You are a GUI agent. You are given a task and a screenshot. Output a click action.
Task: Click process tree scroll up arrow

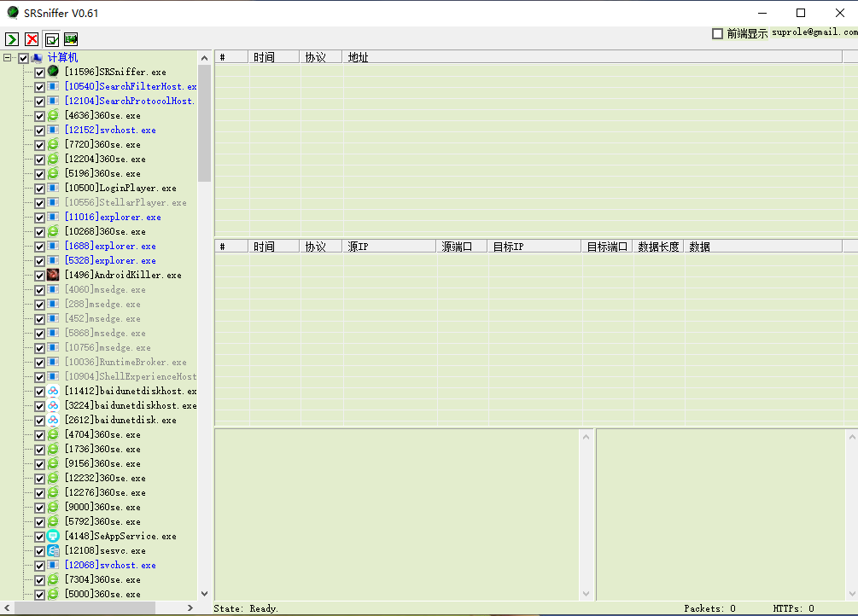204,57
